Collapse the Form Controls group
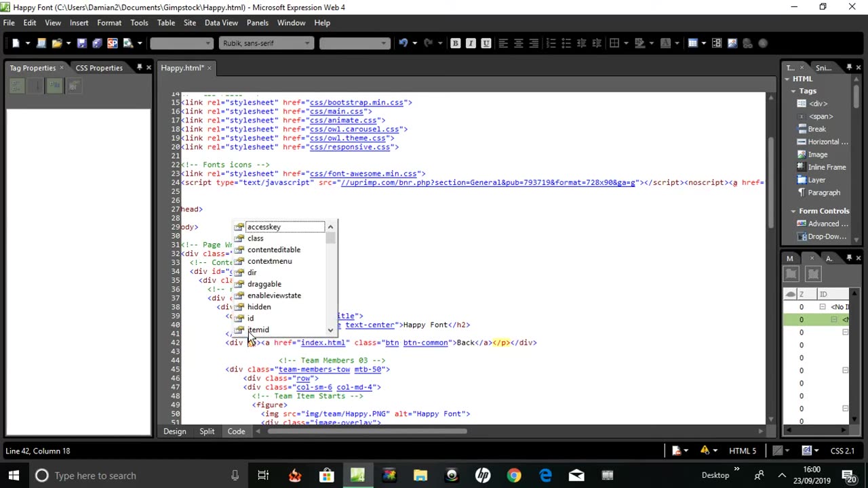 click(793, 211)
